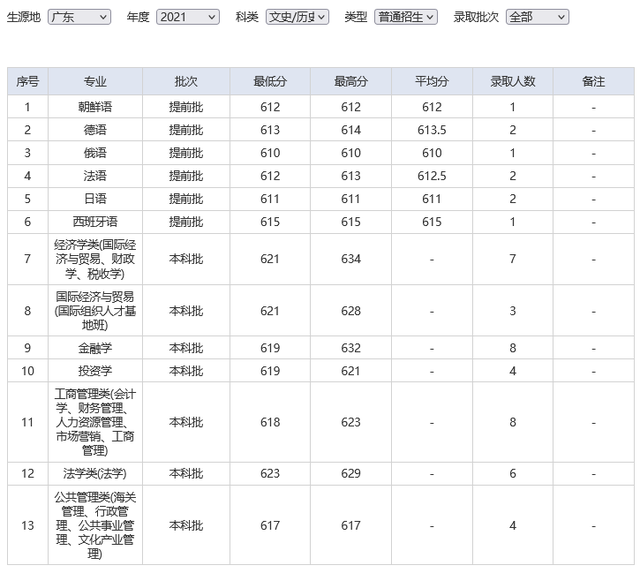The width and height of the screenshot is (640, 573).
Task: Click 本科批 batch cell in 金融学 row
Action: pos(186,348)
